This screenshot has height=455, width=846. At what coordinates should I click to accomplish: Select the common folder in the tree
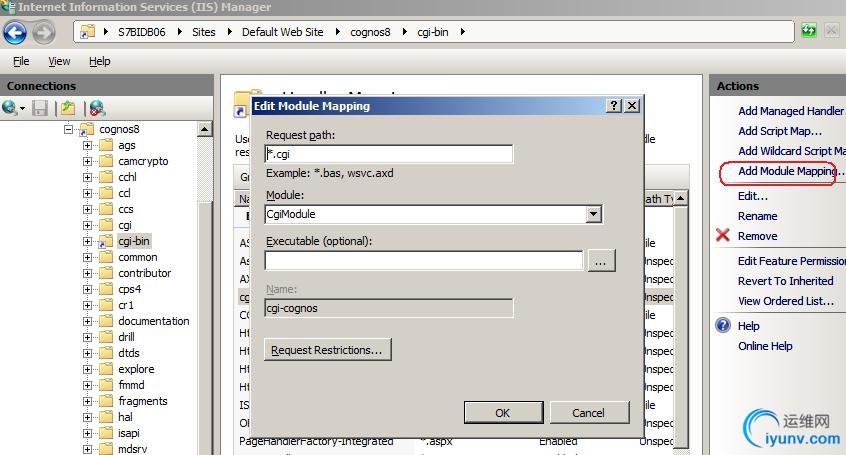point(138,257)
